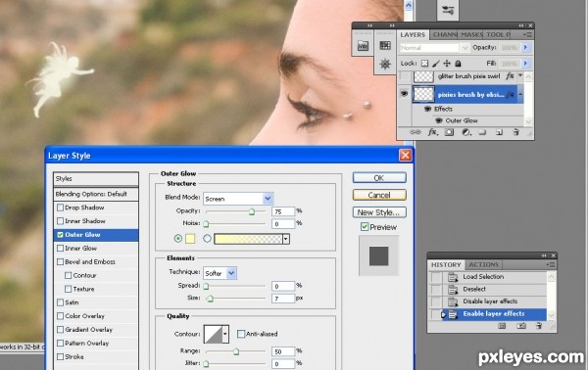
Task: Click the lock all padlock icon
Action: click(458, 64)
